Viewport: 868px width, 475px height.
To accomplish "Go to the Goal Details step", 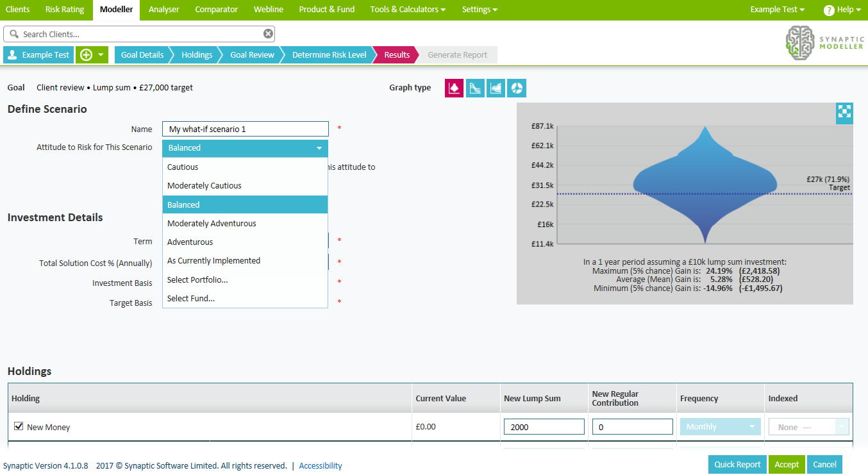I will click(142, 55).
